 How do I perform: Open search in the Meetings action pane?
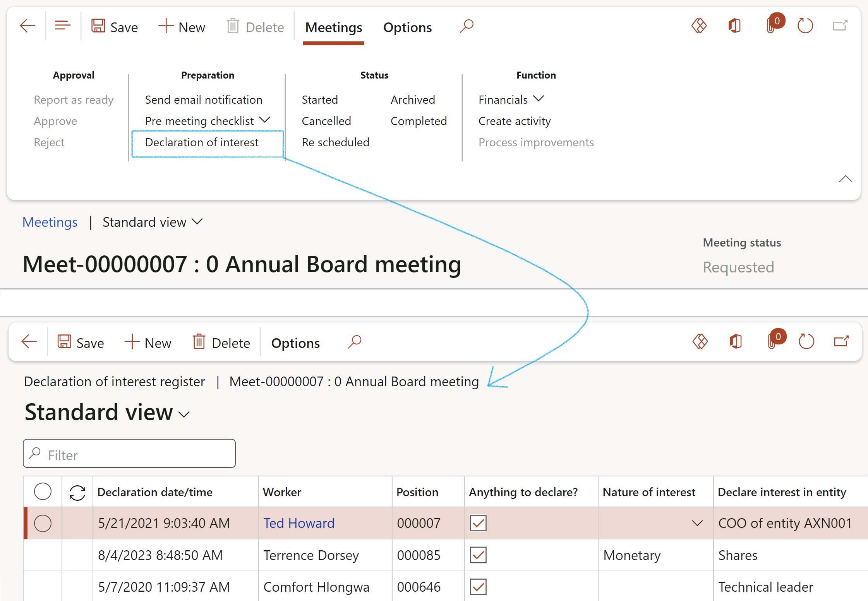coord(467,26)
